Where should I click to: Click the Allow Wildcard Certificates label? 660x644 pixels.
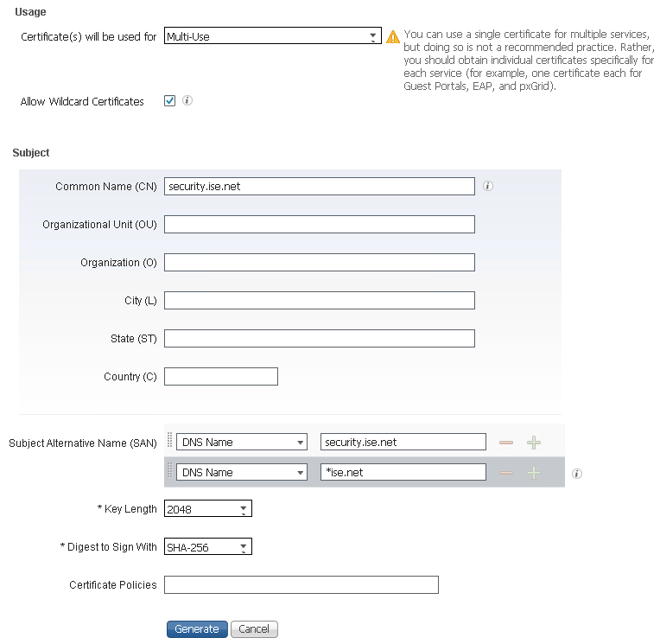click(82, 101)
